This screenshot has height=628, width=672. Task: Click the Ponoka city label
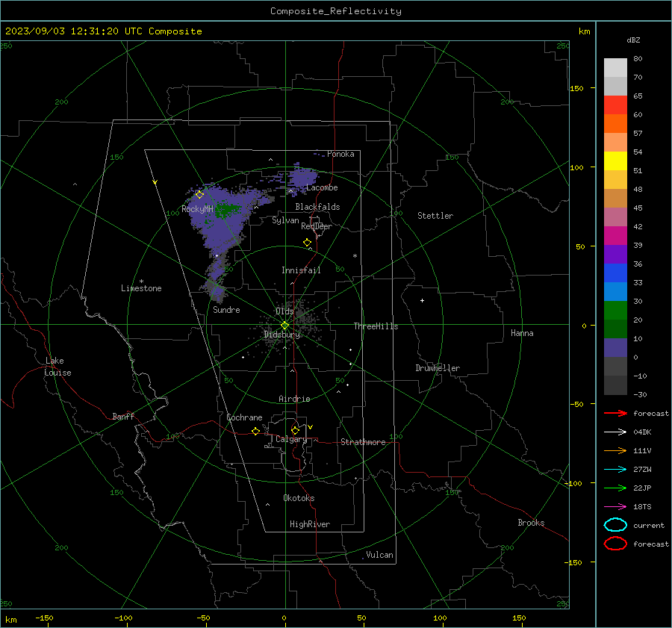(340, 154)
